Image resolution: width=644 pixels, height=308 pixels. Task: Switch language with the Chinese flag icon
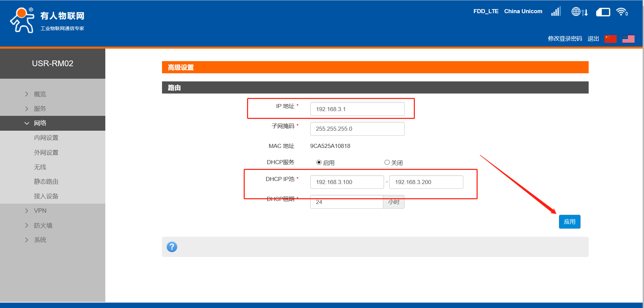click(x=610, y=39)
